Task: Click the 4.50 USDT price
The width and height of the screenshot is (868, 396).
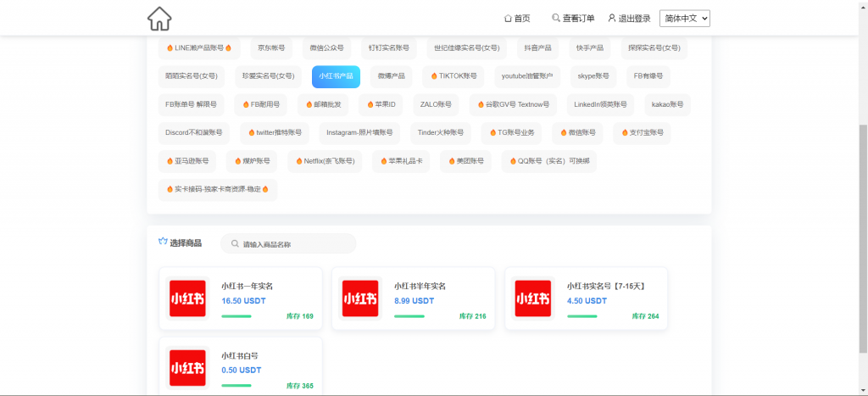Action: tap(587, 301)
